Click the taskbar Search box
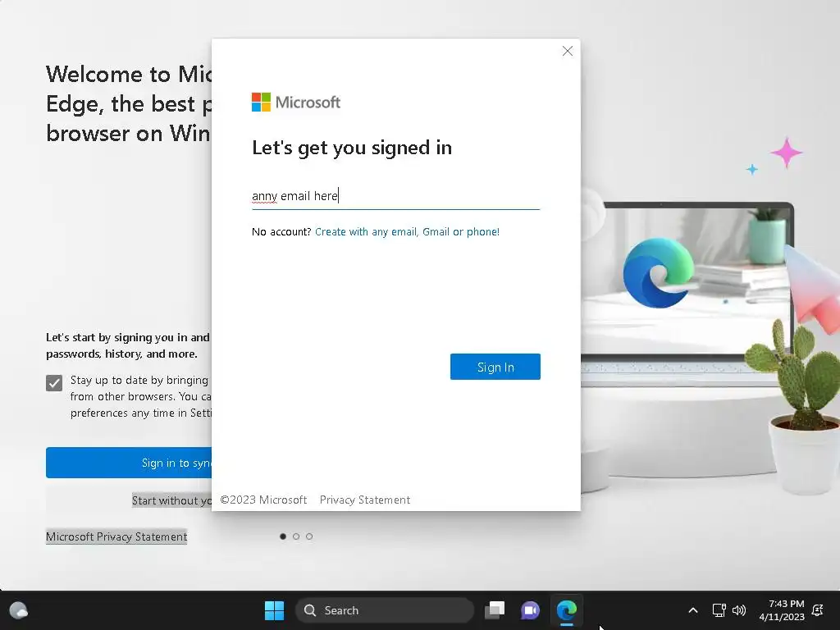Screen dimensions: 840x630 point(385,610)
